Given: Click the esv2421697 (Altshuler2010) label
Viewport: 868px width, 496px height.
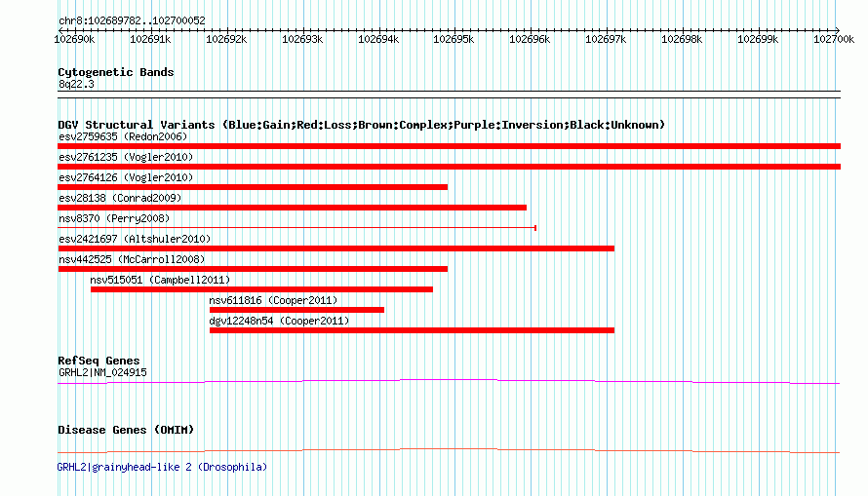Looking at the screenshot, I should tap(135, 239).
